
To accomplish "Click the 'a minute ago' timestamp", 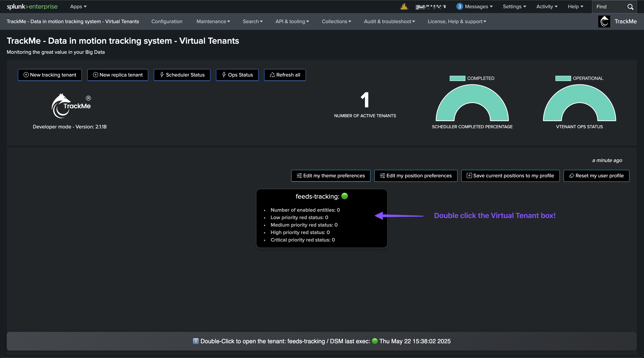I will point(607,160).
